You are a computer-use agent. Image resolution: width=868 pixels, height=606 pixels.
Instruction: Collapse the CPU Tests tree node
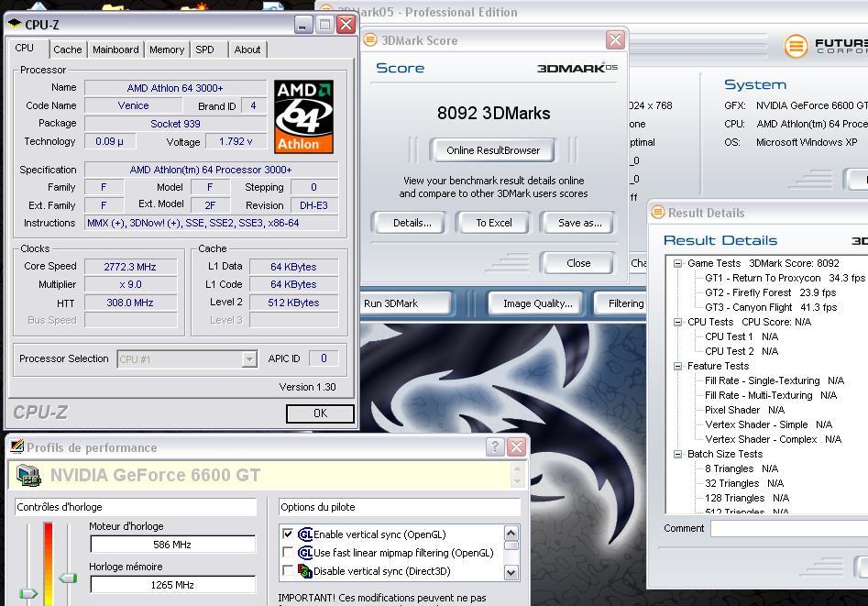pyautogui.click(x=677, y=323)
